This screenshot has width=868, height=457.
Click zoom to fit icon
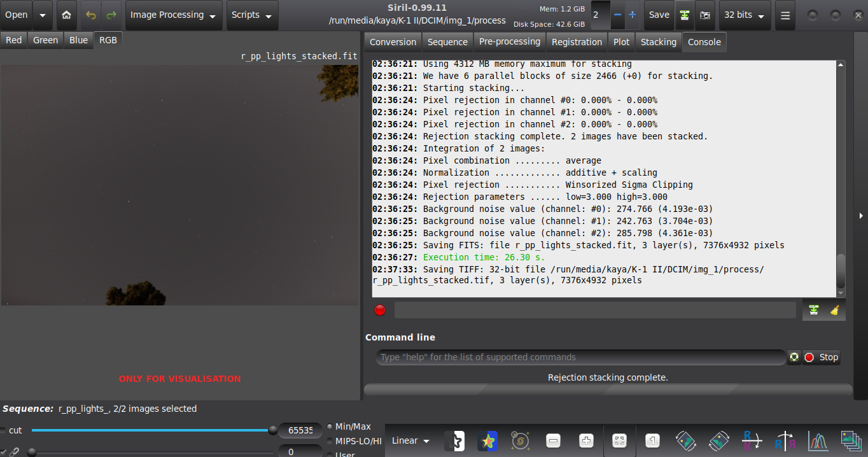pyautogui.click(x=619, y=440)
